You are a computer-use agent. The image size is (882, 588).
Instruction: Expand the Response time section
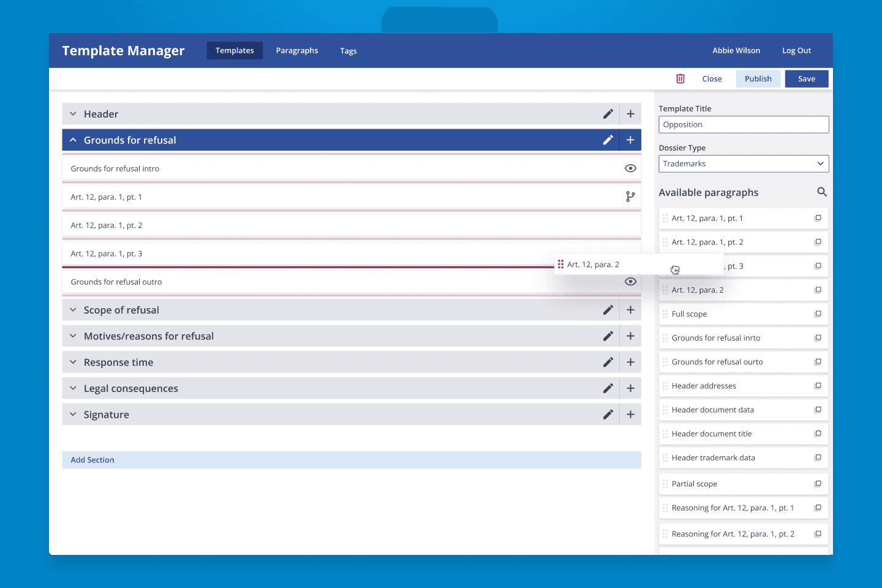coord(73,363)
